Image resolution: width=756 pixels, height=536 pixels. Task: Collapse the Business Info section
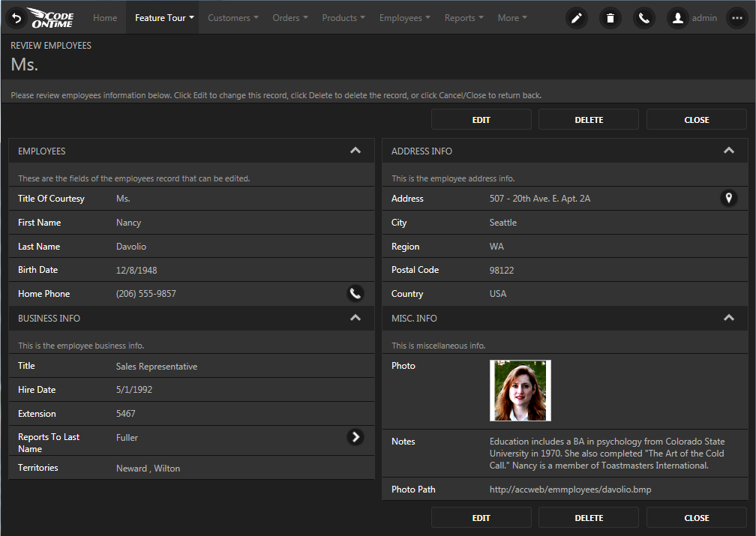tap(355, 318)
